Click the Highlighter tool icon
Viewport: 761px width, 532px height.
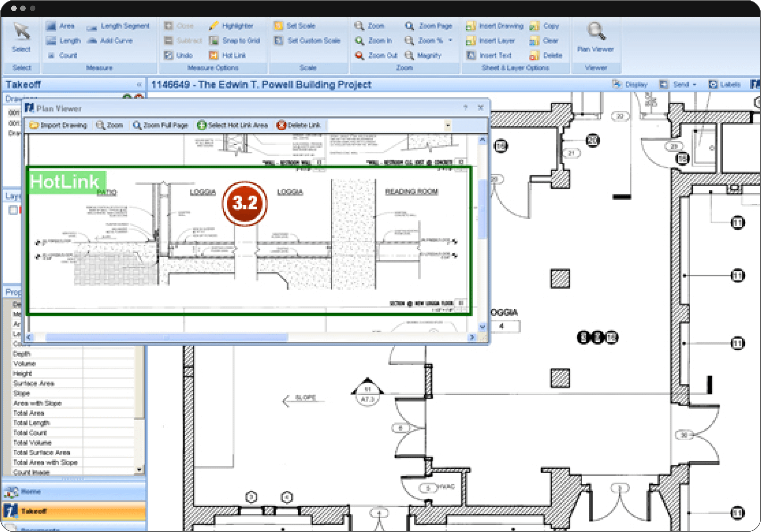[214, 26]
